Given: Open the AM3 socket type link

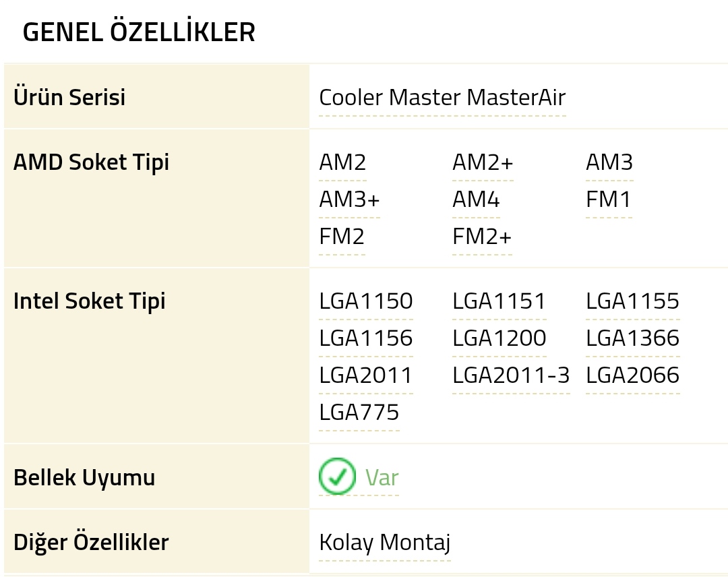Looking at the screenshot, I should (609, 163).
